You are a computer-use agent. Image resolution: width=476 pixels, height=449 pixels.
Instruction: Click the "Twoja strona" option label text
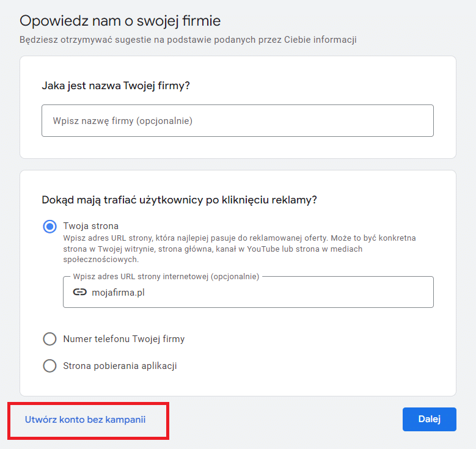point(90,226)
